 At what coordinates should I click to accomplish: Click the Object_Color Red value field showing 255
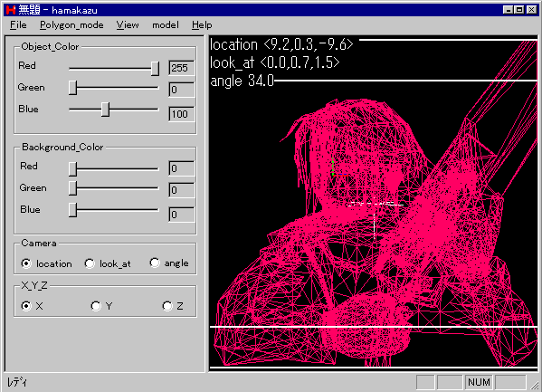(x=182, y=68)
